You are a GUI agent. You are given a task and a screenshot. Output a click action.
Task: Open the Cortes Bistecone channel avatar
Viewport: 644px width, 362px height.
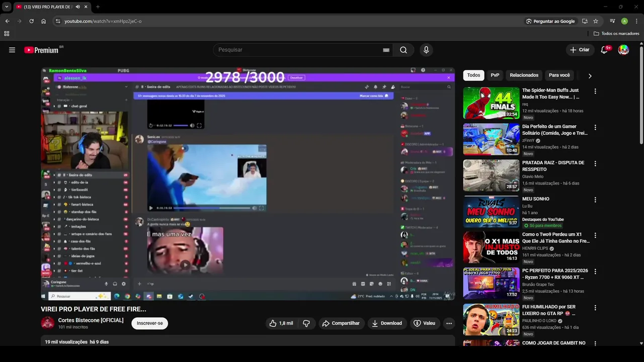coord(47,323)
